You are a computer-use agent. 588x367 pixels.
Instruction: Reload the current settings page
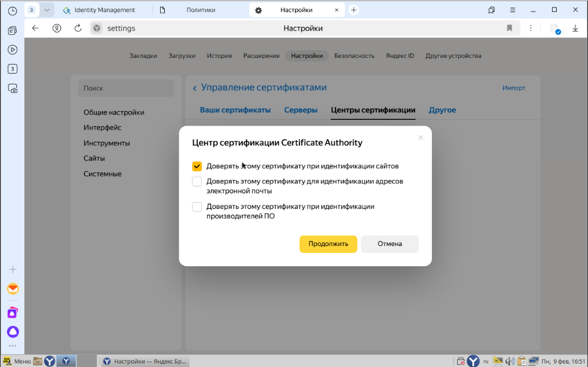(x=78, y=28)
